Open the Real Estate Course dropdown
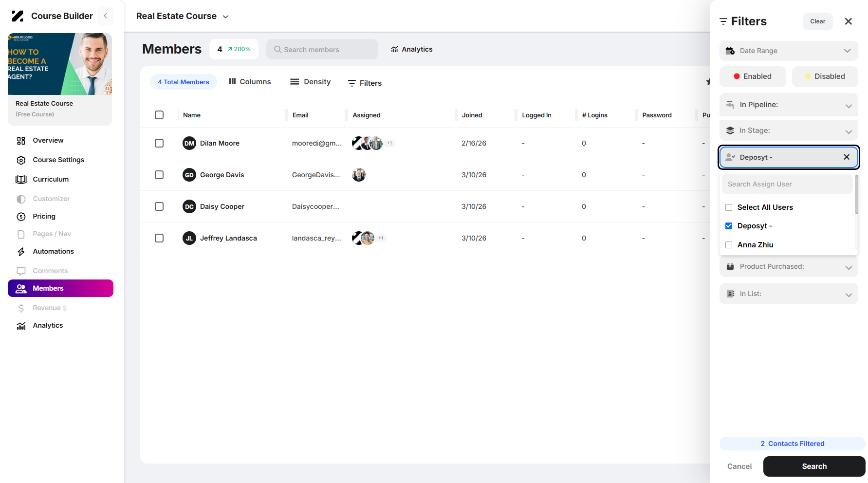The image size is (868, 483). (183, 16)
